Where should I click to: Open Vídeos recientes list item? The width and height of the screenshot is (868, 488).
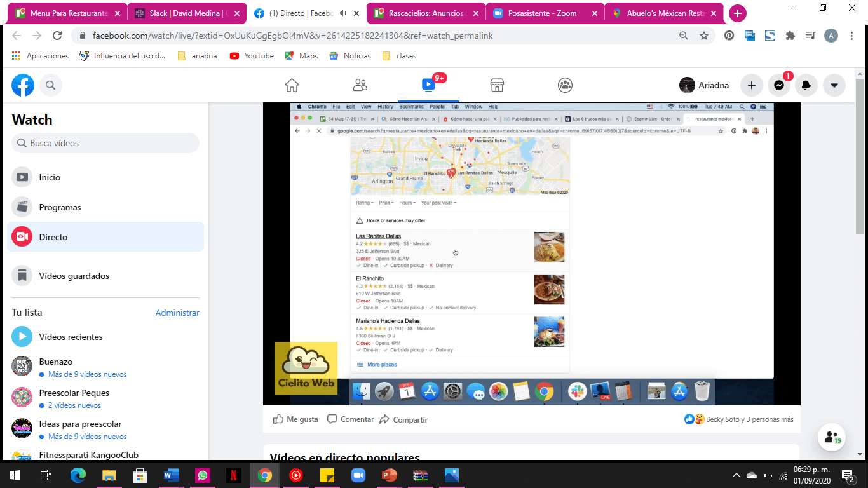pos(105,337)
